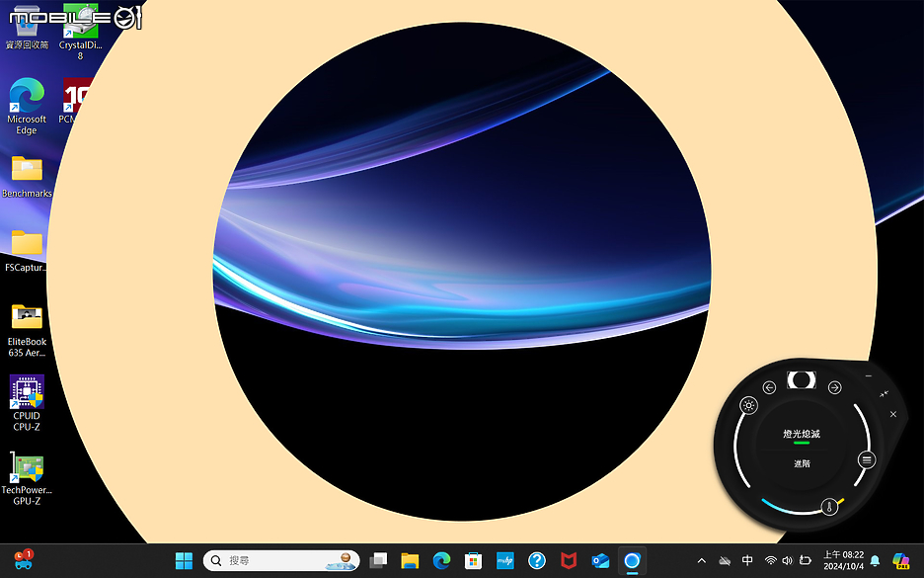This screenshot has height=578, width=924.
Task: Open the CrystalDiskMark 8 desktop shortcut
Action: click(80, 33)
